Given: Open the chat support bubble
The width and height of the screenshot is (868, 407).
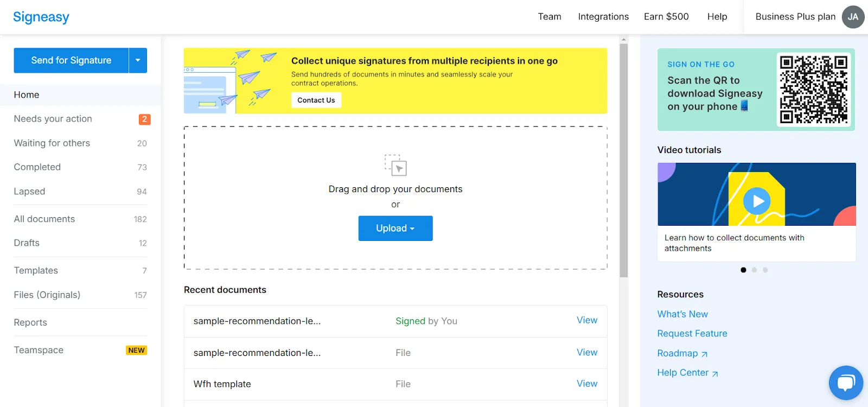Looking at the screenshot, I should pos(846,383).
